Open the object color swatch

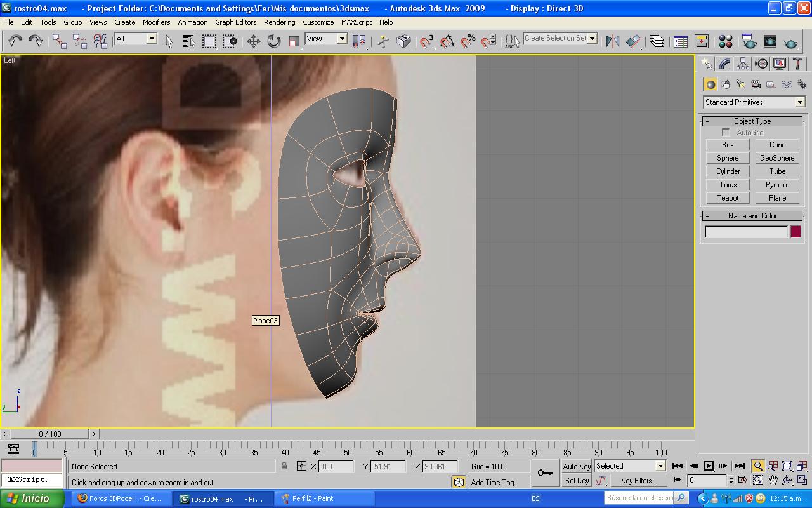pyautogui.click(x=795, y=232)
